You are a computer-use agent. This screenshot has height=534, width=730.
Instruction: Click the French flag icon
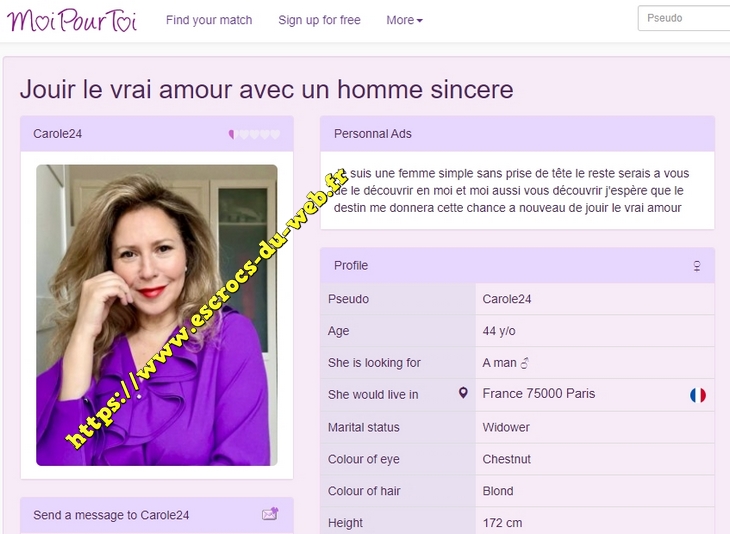tap(697, 395)
